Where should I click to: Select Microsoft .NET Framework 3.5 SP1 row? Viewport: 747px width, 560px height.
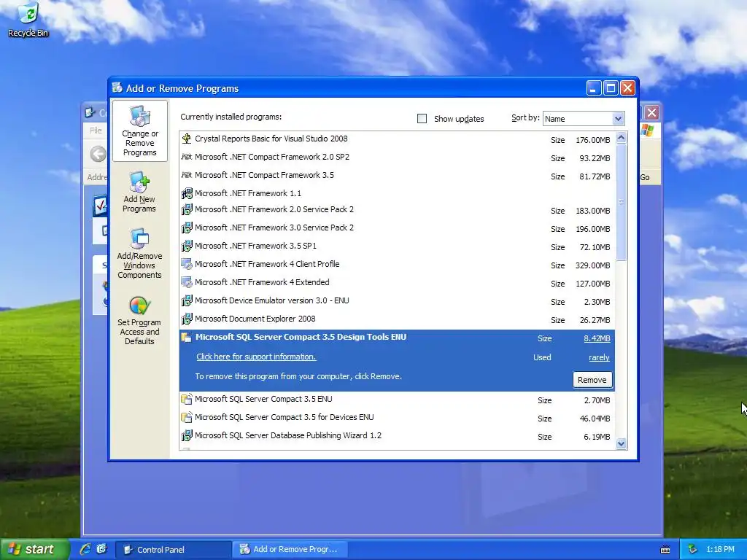coord(398,246)
